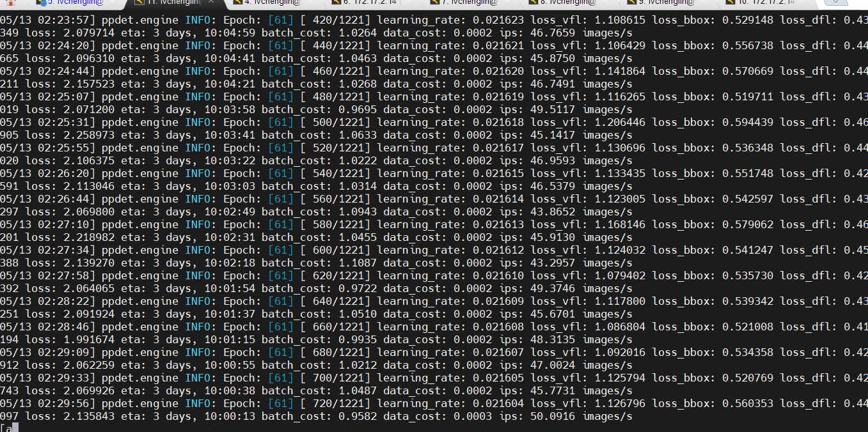Add a new session tab
Screen dimensions: 868x432
[x=835, y=3]
